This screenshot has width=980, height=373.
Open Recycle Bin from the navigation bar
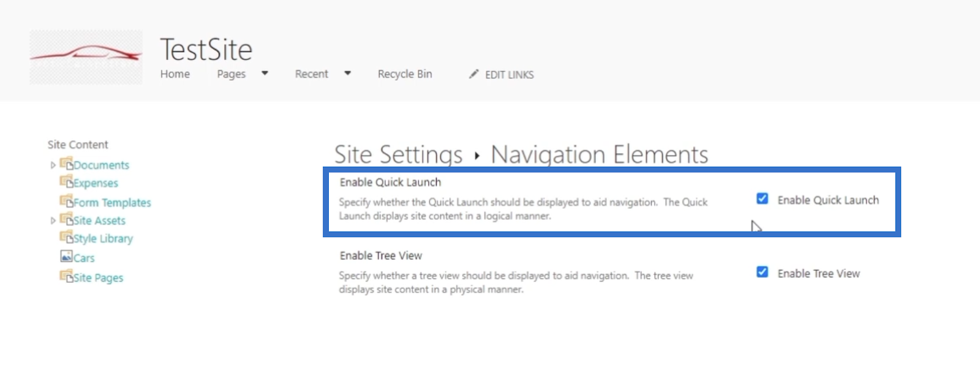click(405, 74)
